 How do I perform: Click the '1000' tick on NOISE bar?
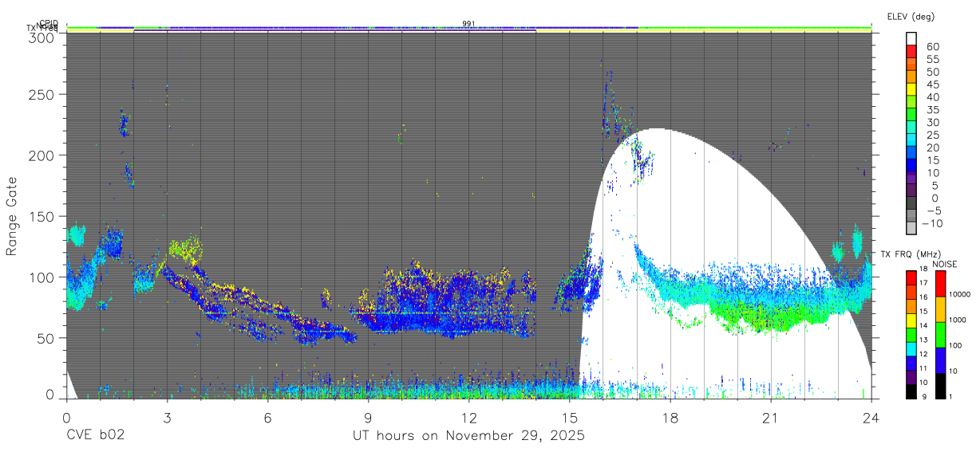coord(958,320)
